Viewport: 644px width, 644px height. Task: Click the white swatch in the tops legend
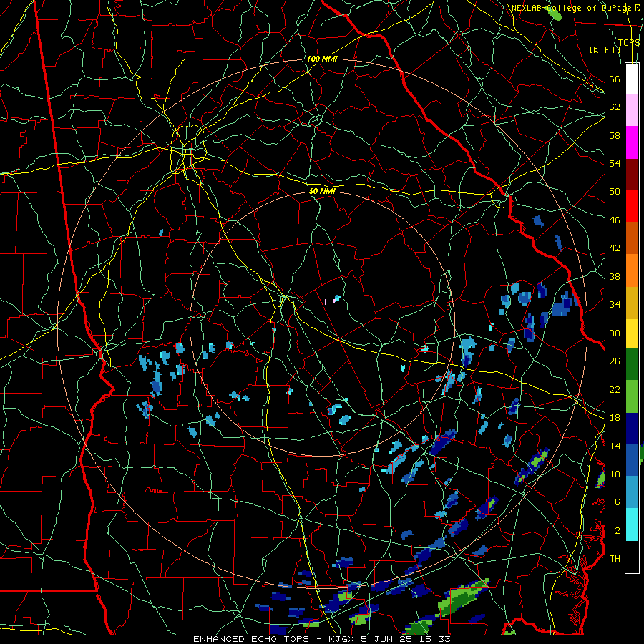(x=632, y=79)
